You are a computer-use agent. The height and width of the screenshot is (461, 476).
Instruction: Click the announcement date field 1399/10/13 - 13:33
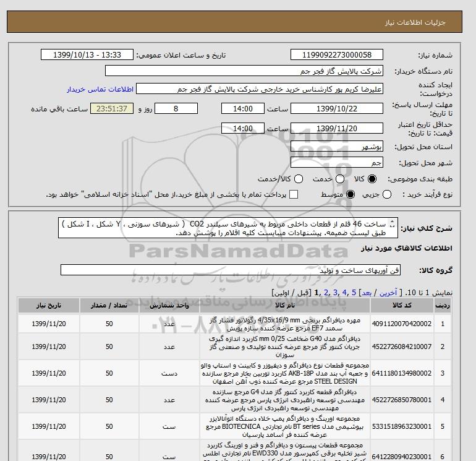point(87,54)
